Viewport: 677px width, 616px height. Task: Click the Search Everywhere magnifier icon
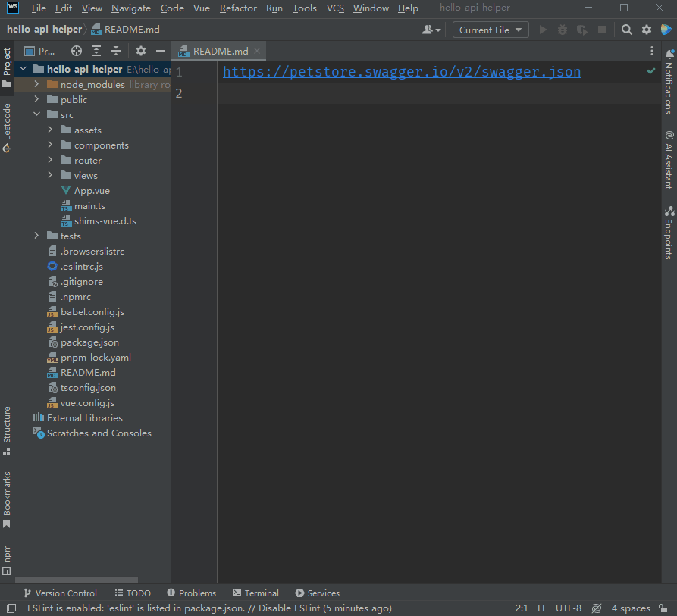(626, 30)
